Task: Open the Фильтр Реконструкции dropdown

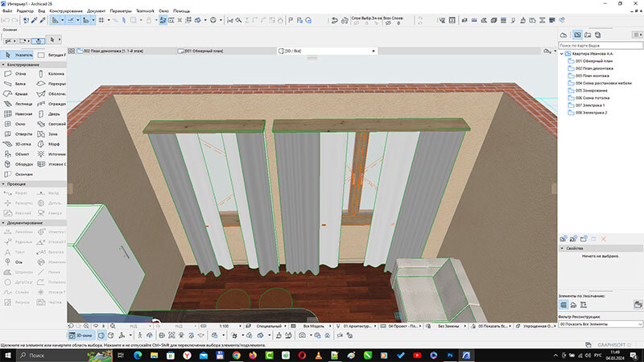Action: click(600, 324)
